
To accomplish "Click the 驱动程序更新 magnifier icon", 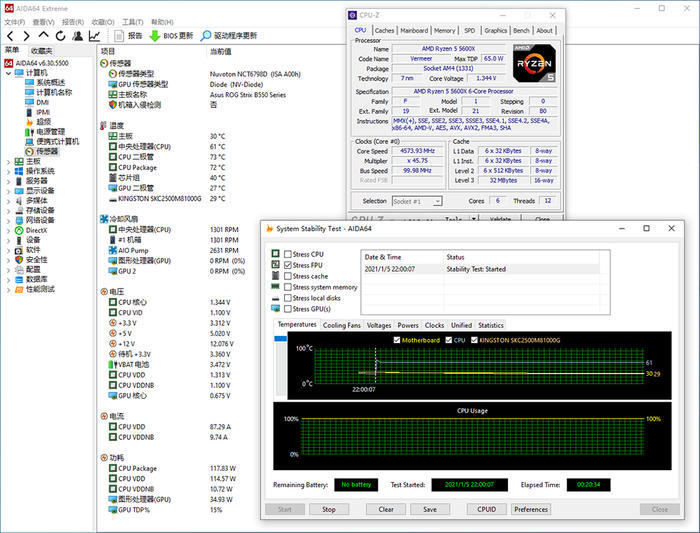I will pos(206,36).
